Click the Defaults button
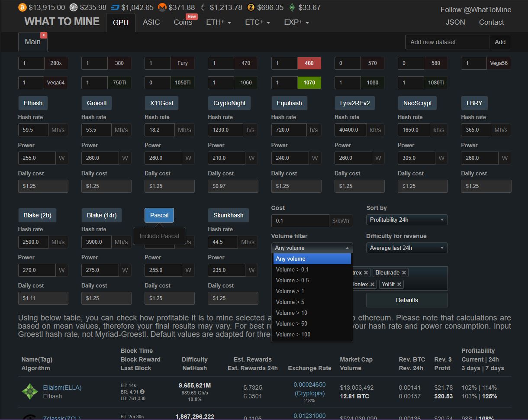This screenshot has height=420, width=528. [x=407, y=300]
